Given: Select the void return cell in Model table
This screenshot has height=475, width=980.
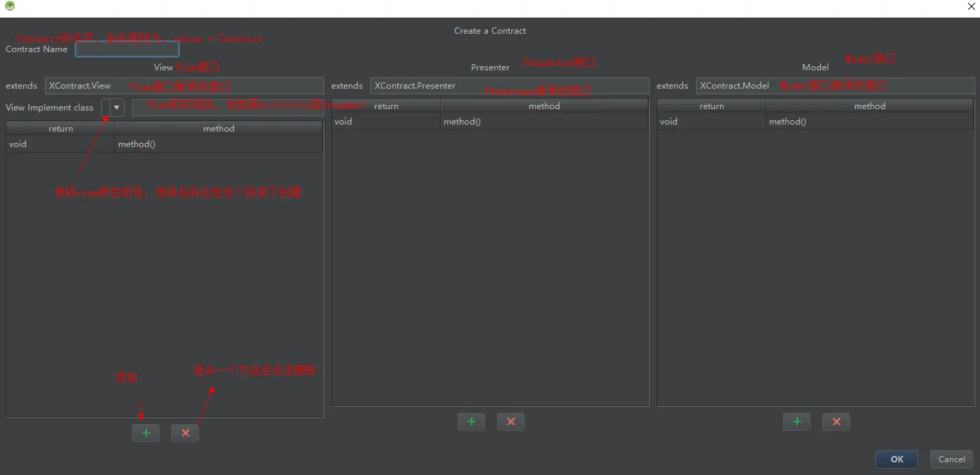Looking at the screenshot, I should coord(711,122).
